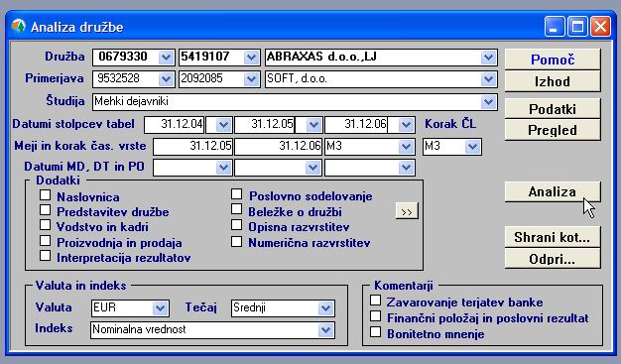This screenshot has height=364, width=621.
Task: Click the Pregled button
Action: click(x=553, y=130)
